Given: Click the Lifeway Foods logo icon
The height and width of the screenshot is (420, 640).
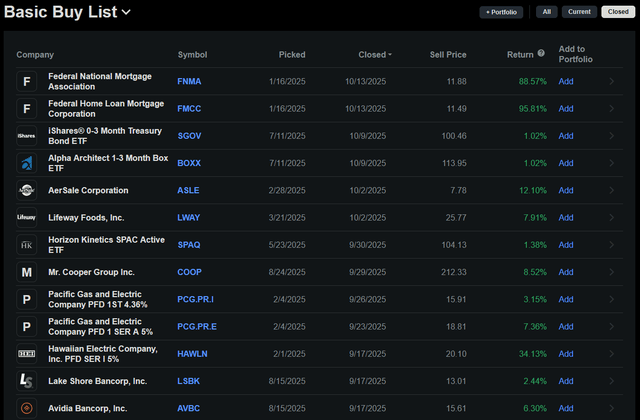Looking at the screenshot, I should click(27, 217).
